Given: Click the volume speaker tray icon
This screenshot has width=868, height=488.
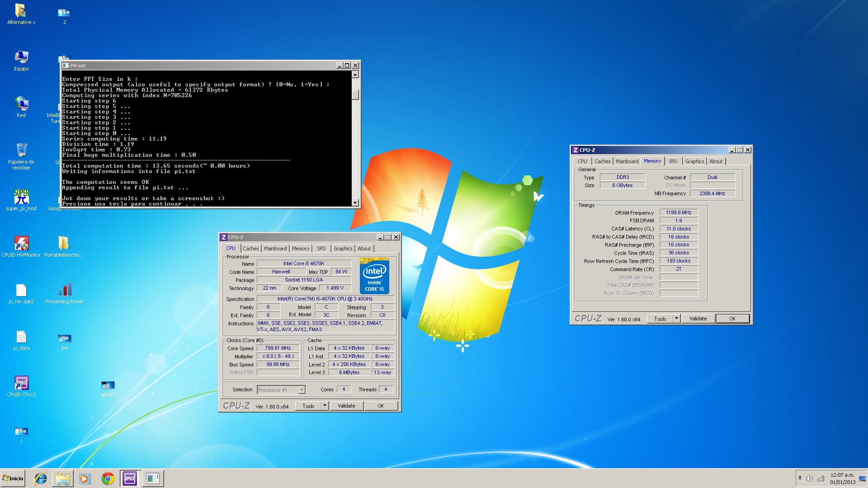Looking at the screenshot, I should (809, 479).
